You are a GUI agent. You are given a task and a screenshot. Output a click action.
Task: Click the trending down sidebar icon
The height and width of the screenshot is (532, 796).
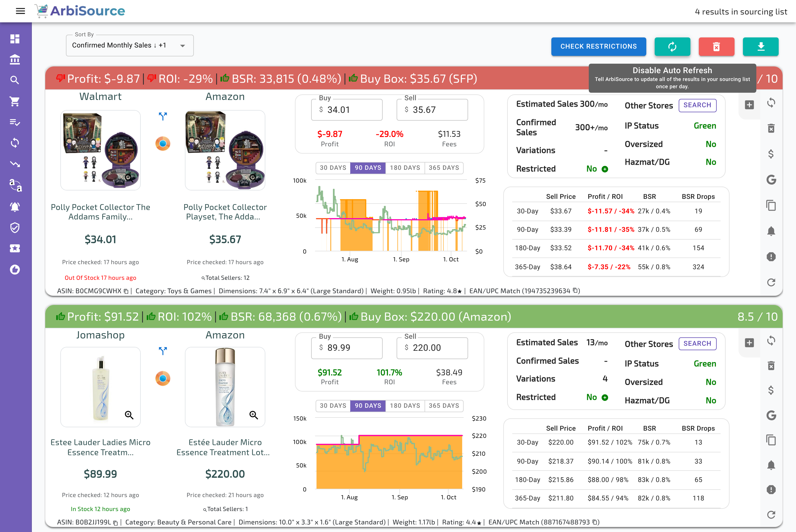(x=15, y=164)
